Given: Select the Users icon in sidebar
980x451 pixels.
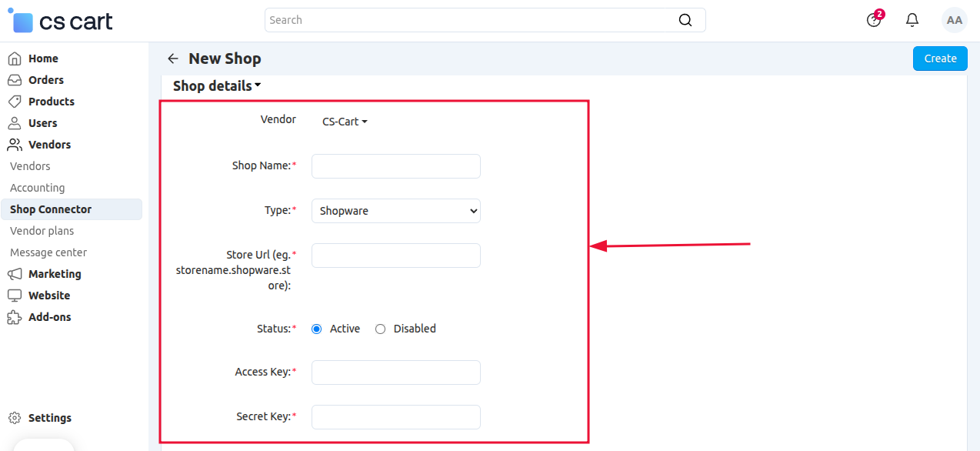Looking at the screenshot, I should [x=14, y=122].
